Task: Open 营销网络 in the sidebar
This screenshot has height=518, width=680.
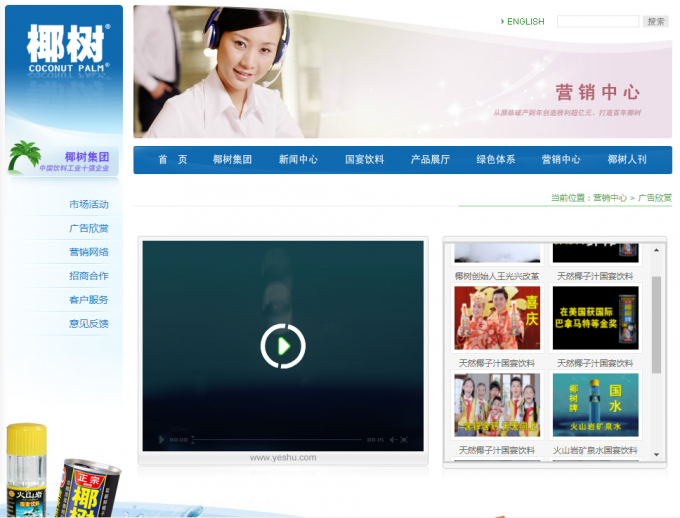Action: (88, 252)
